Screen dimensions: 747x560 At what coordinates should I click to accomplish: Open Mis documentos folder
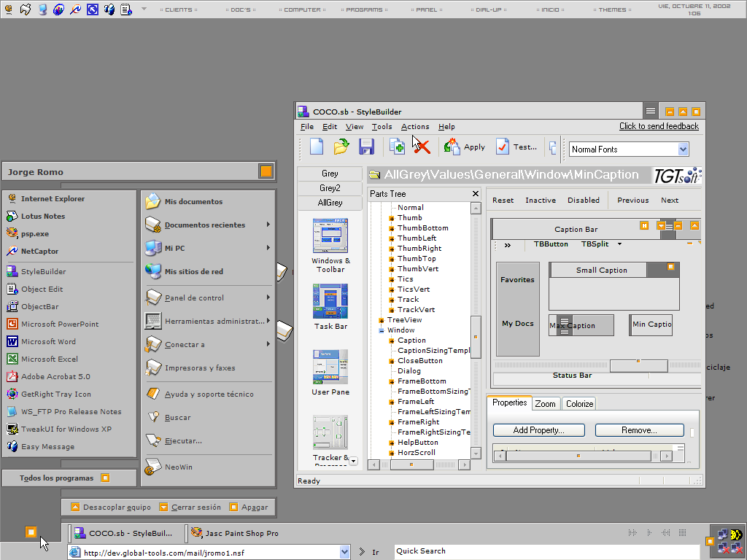(x=209, y=201)
